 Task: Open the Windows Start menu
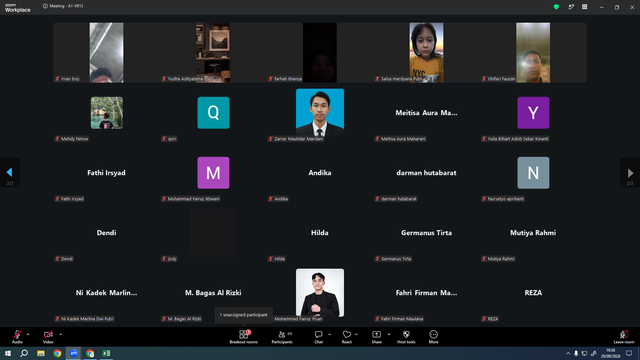pyautogui.click(x=8, y=353)
